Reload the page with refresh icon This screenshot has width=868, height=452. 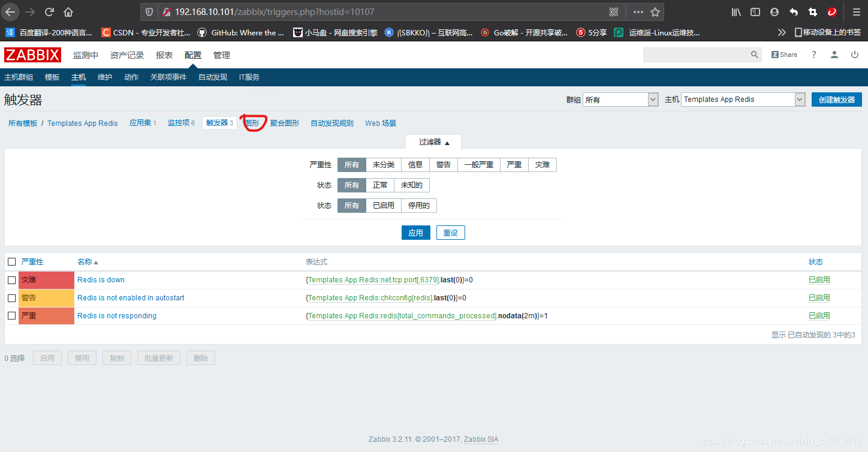[49, 12]
